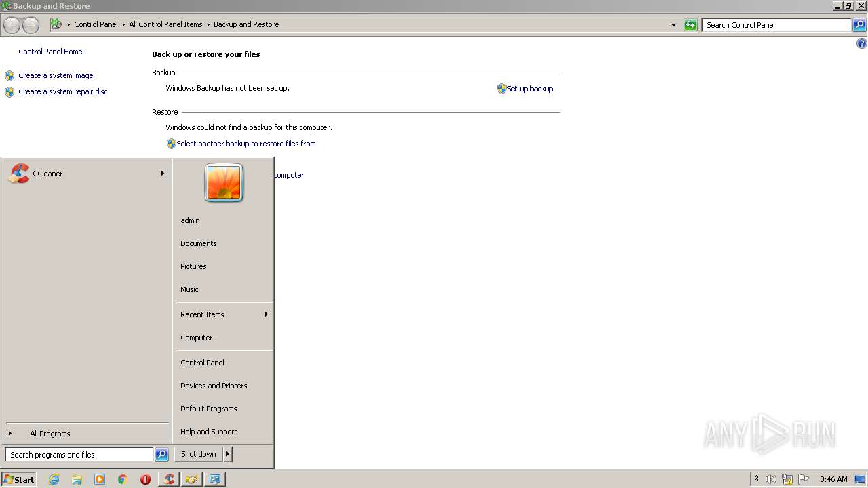The height and width of the screenshot is (488, 868).
Task: Expand the Shut down options arrow
Action: [228, 454]
